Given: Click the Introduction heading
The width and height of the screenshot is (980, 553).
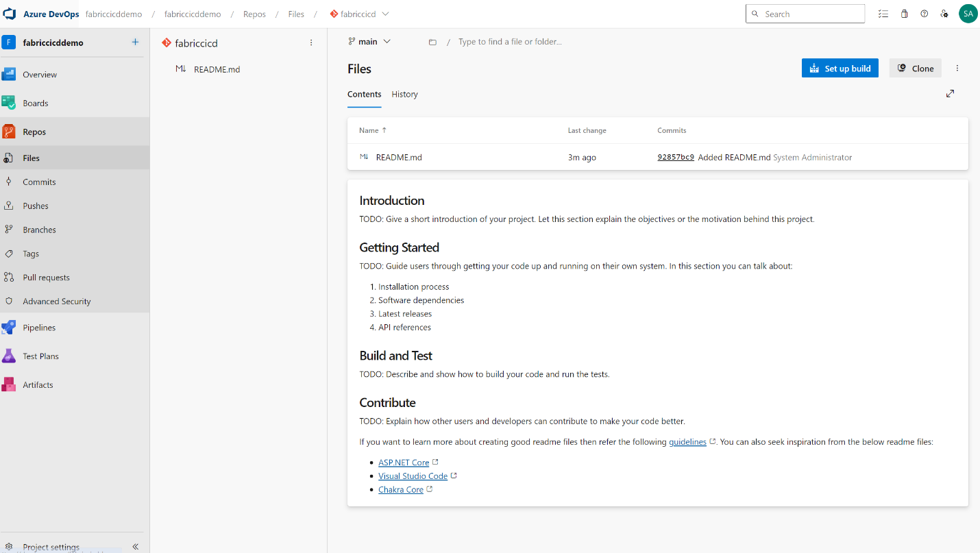Looking at the screenshot, I should [x=392, y=201].
